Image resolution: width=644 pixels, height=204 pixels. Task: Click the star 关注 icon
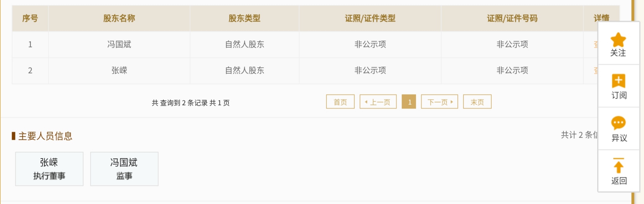point(618,40)
